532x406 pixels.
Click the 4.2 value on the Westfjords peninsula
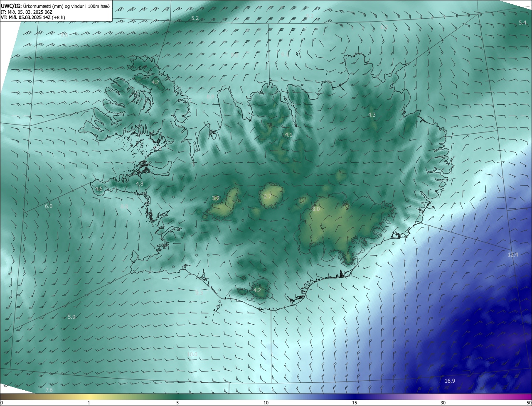pyautogui.click(x=155, y=83)
